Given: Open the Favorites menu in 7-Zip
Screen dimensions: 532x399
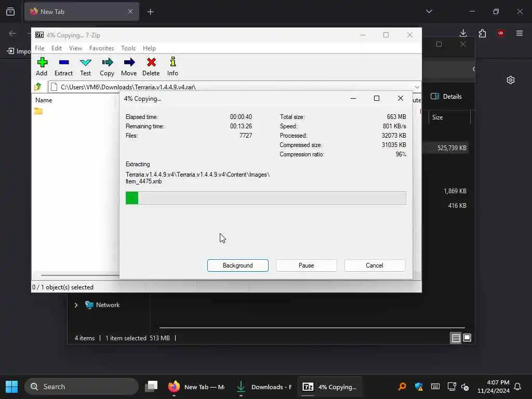Looking at the screenshot, I should point(101,48).
